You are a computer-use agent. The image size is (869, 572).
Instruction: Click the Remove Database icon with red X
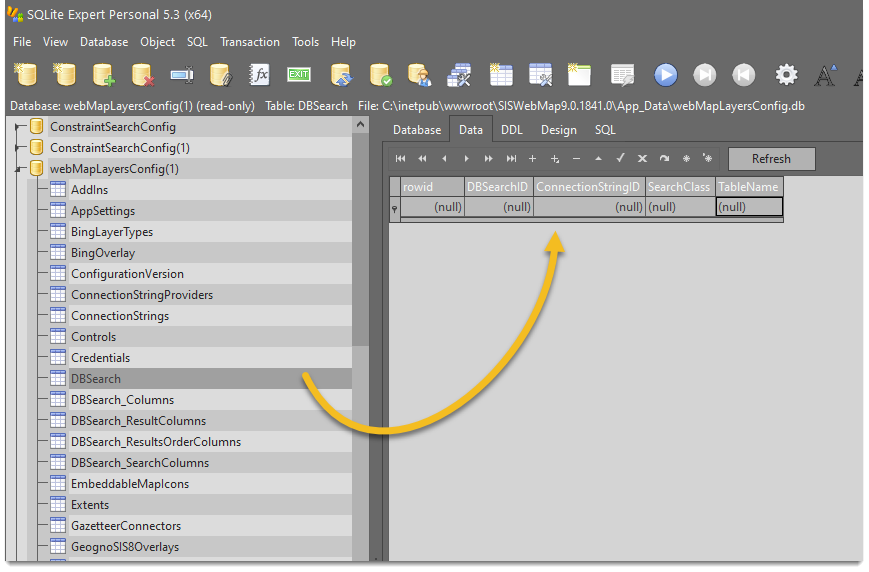142,75
